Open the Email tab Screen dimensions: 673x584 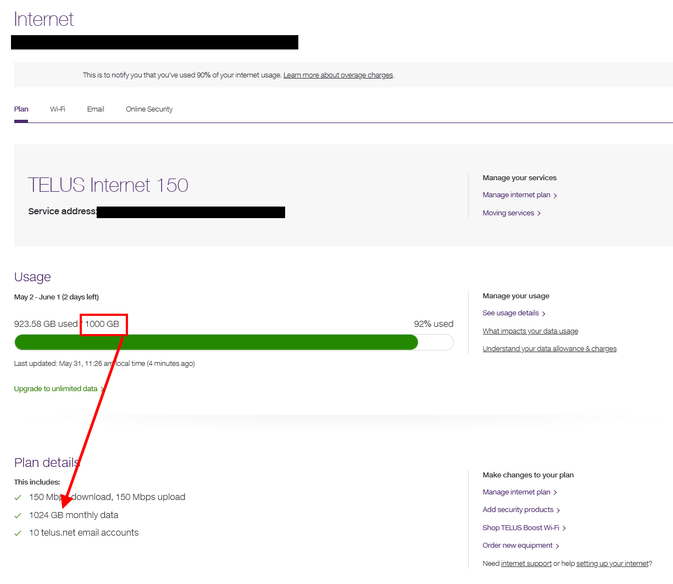pos(95,109)
